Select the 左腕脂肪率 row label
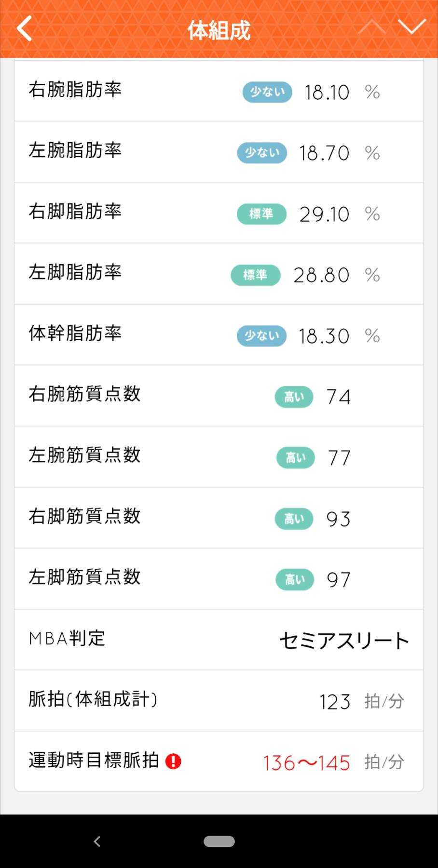The image size is (438, 868). (75, 151)
